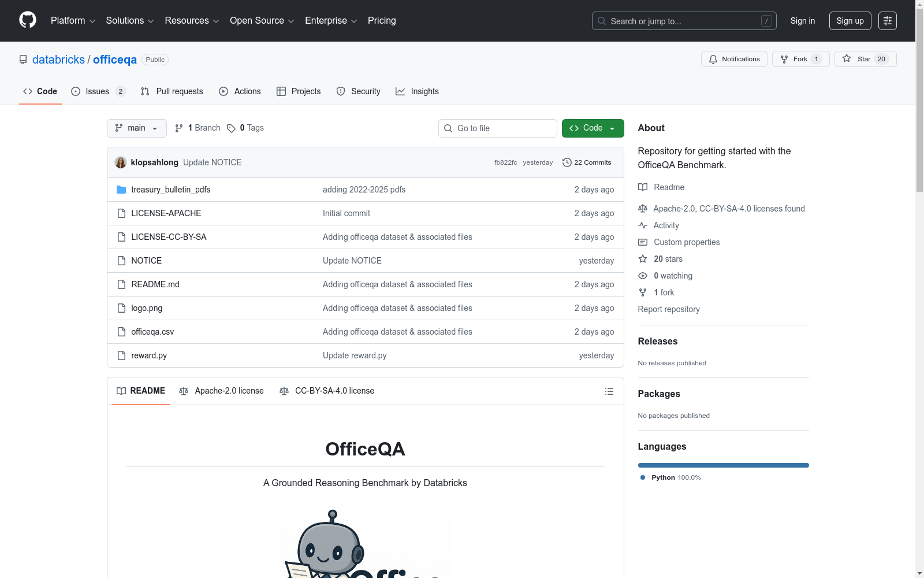This screenshot has width=924, height=578.
Task: Open the main branch selector dropdown
Action: [x=137, y=128]
